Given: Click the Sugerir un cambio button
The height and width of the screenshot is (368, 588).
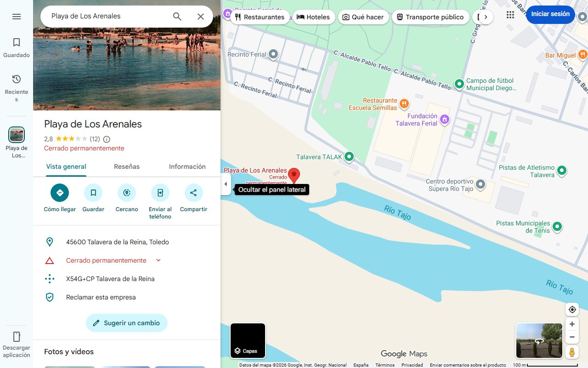Looking at the screenshot, I should tap(126, 323).
